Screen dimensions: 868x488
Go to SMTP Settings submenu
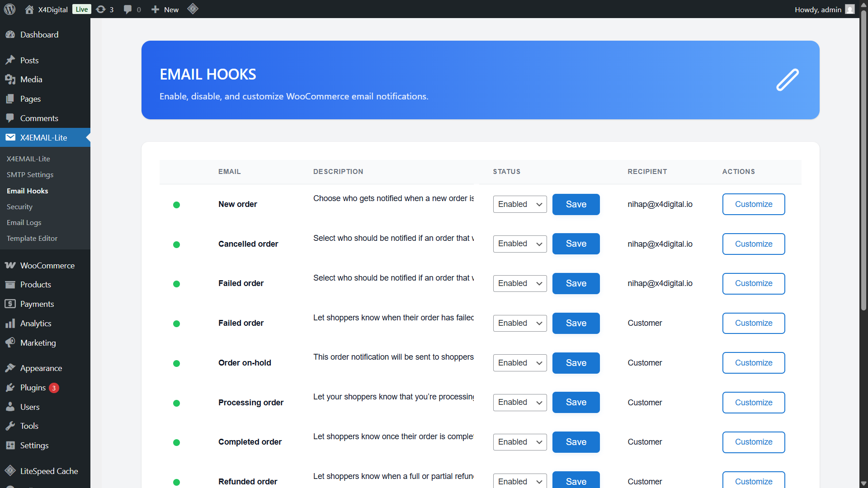click(x=30, y=175)
